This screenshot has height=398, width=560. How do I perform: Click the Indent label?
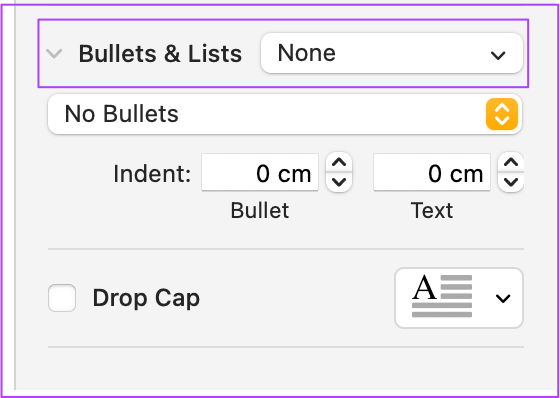pyautogui.click(x=152, y=174)
